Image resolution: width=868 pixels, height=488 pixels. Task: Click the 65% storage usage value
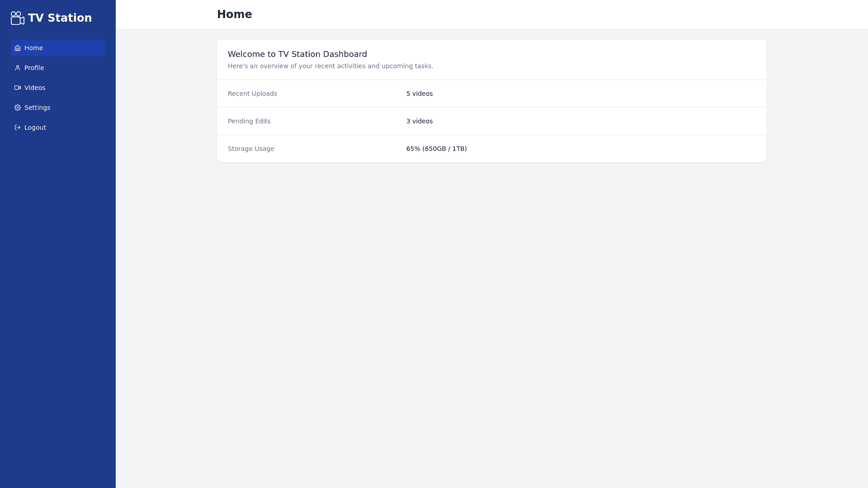point(436,149)
